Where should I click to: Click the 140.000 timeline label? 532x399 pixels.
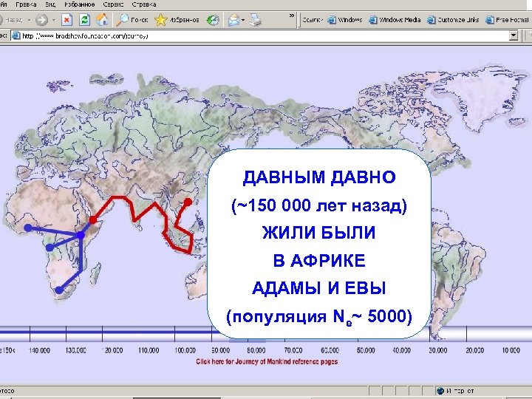tap(39, 350)
